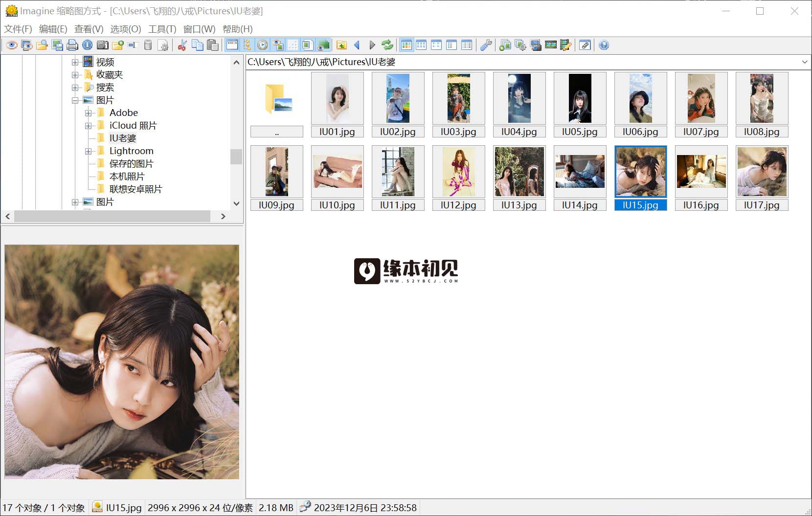Expand the iCloud 照片 folder node

tap(89, 126)
